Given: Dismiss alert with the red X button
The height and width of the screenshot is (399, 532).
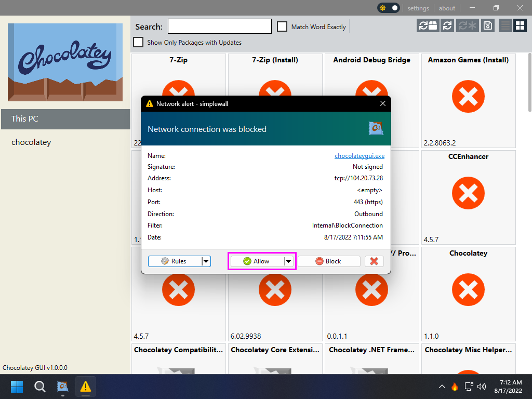Looking at the screenshot, I should tap(374, 261).
